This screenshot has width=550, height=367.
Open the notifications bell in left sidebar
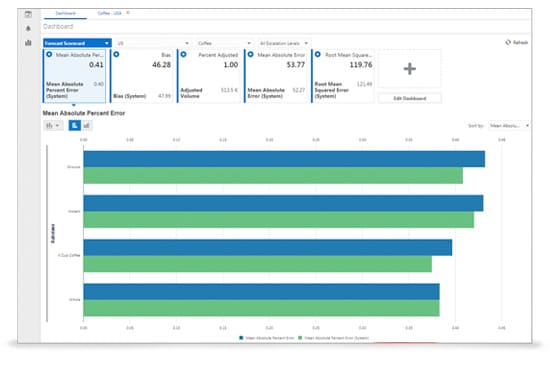tap(28, 28)
